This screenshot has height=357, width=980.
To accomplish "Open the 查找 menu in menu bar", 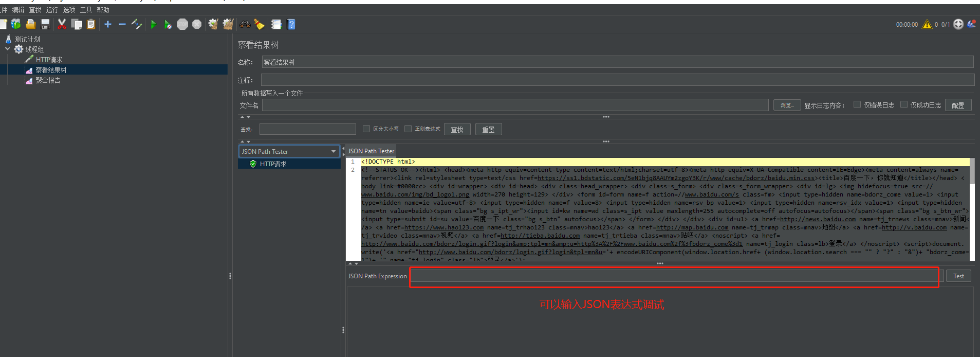I will pyautogui.click(x=35, y=10).
